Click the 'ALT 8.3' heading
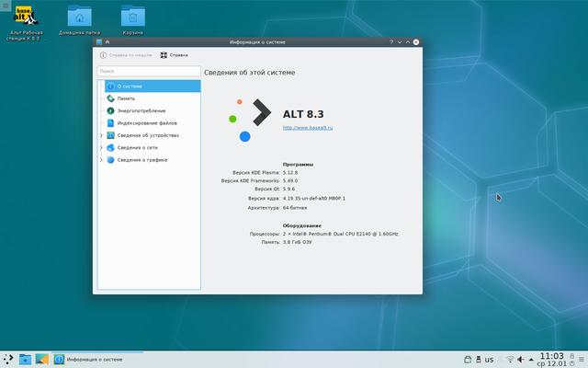Image resolution: width=588 pixels, height=368 pixels. click(303, 114)
